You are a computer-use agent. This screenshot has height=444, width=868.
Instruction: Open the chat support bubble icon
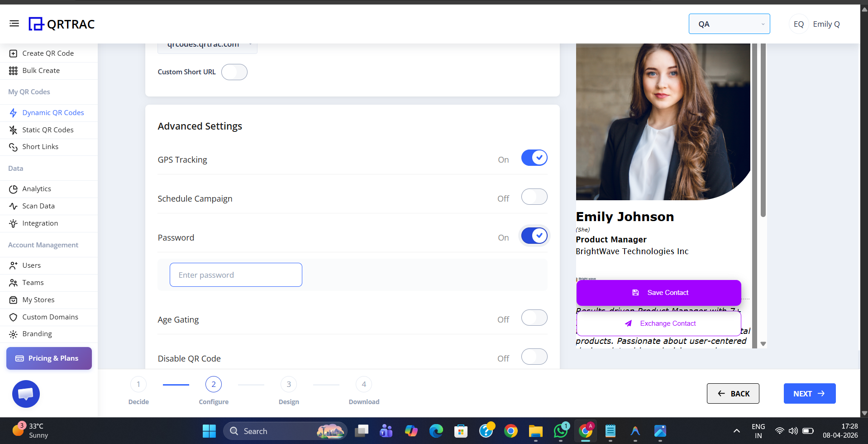(x=26, y=394)
